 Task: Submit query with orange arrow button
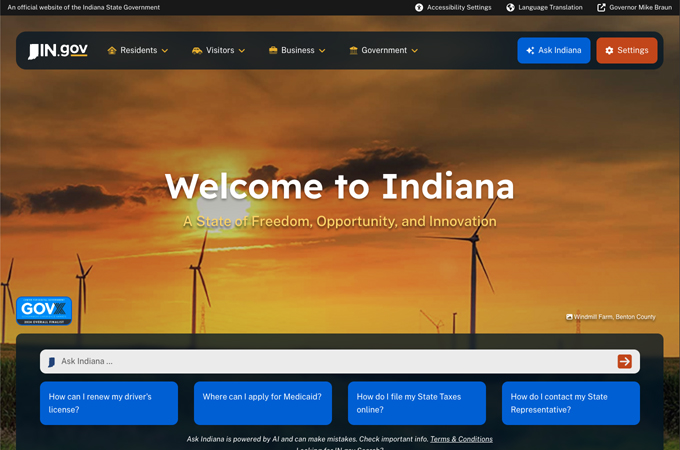624,361
